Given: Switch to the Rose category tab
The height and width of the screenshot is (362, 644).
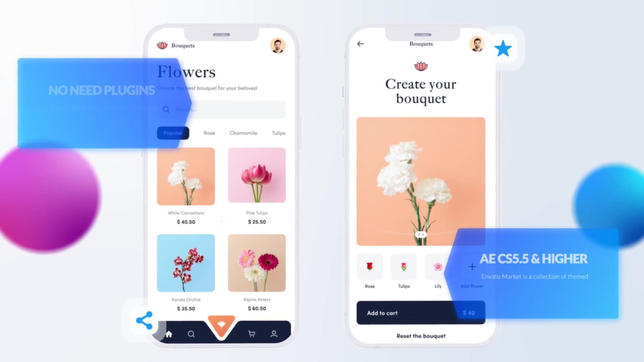Looking at the screenshot, I should click(x=209, y=133).
